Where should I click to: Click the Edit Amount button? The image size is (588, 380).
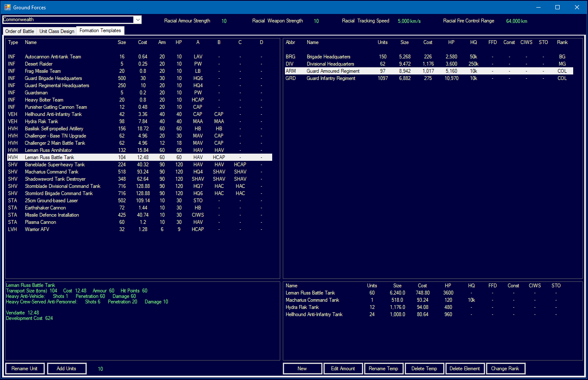tap(343, 369)
